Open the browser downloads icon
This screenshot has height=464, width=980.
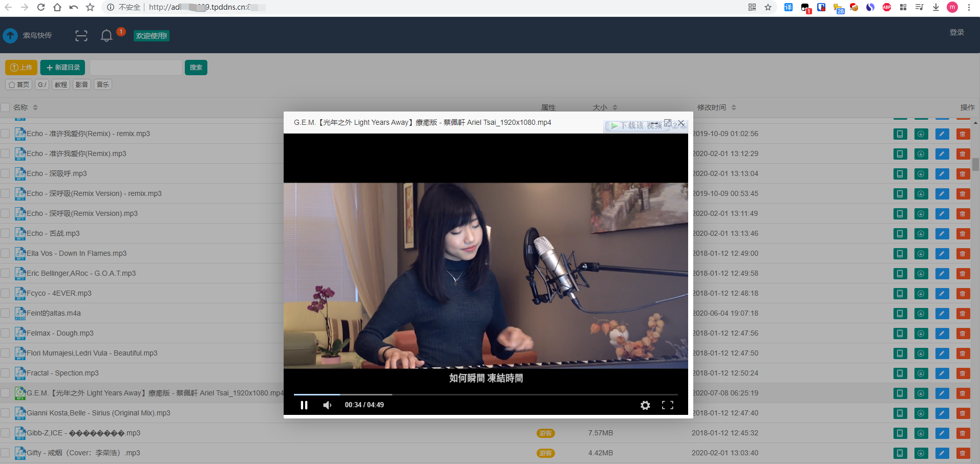tap(936, 7)
